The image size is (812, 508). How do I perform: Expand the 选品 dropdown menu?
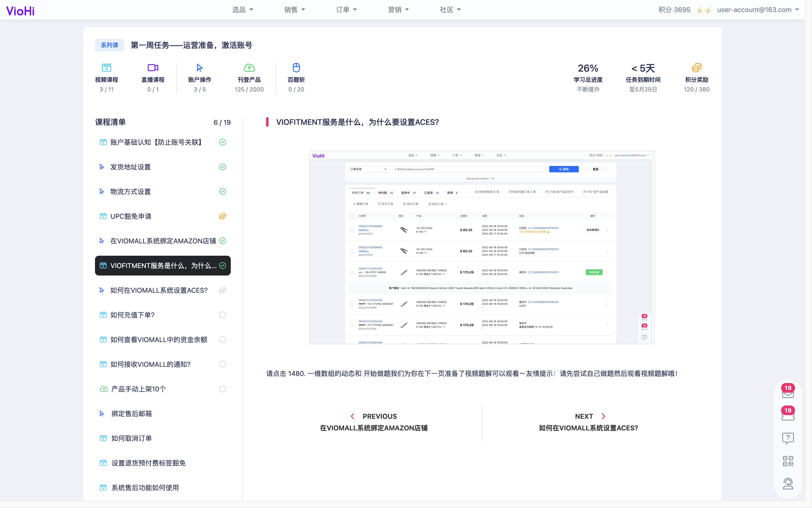(243, 10)
